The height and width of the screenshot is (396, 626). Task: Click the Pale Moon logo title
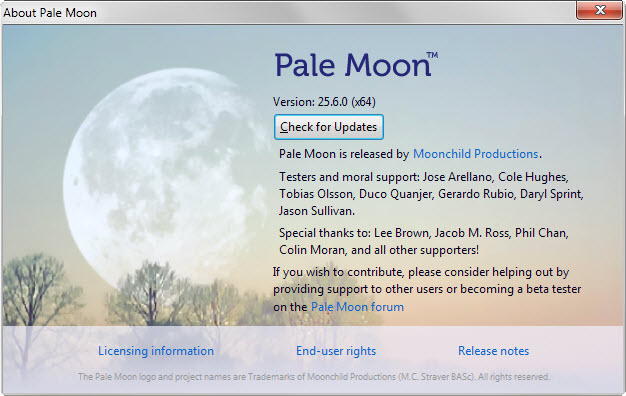pyautogui.click(x=356, y=64)
